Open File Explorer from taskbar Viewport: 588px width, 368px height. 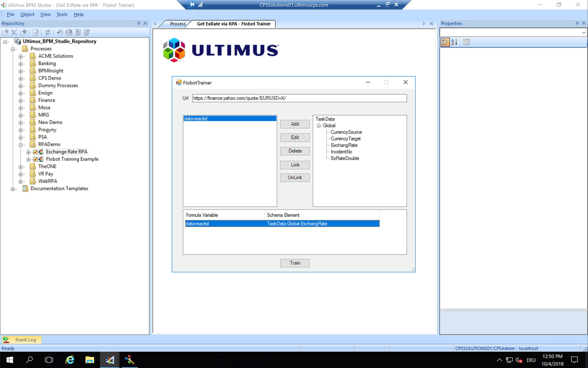[x=90, y=360]
